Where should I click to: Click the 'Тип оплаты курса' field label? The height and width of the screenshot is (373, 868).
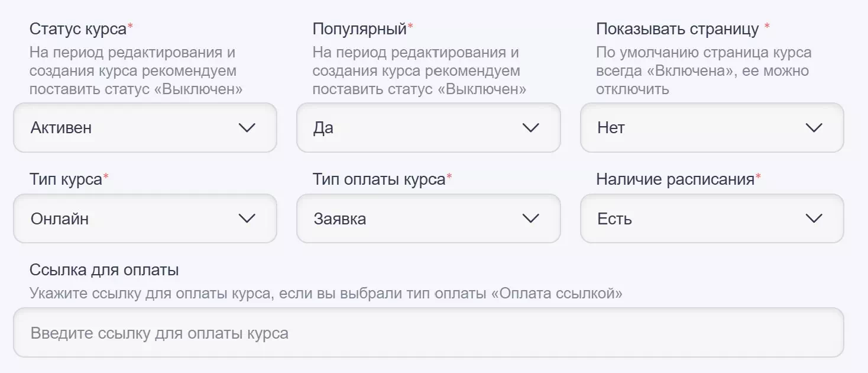pyautogui.click(x=378, y=179)
